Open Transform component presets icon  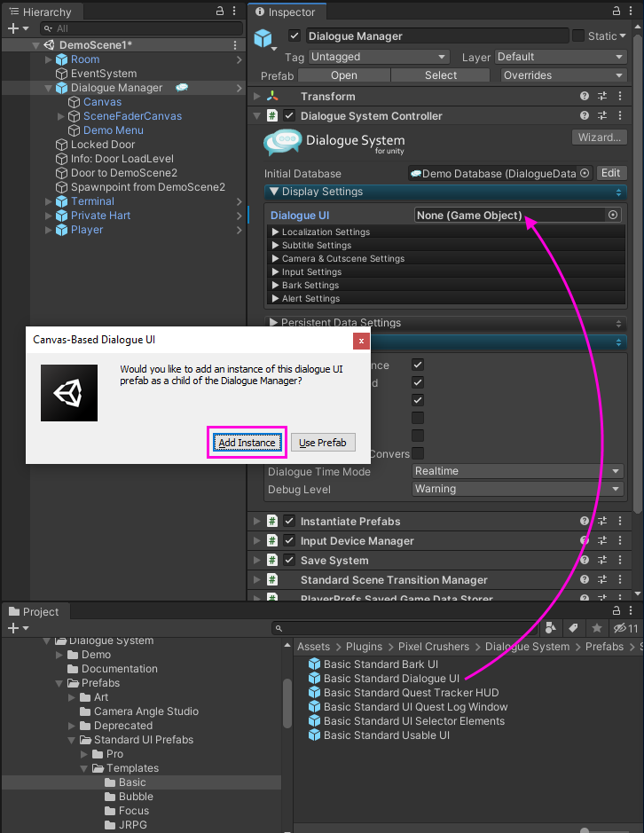coord(602,96)
